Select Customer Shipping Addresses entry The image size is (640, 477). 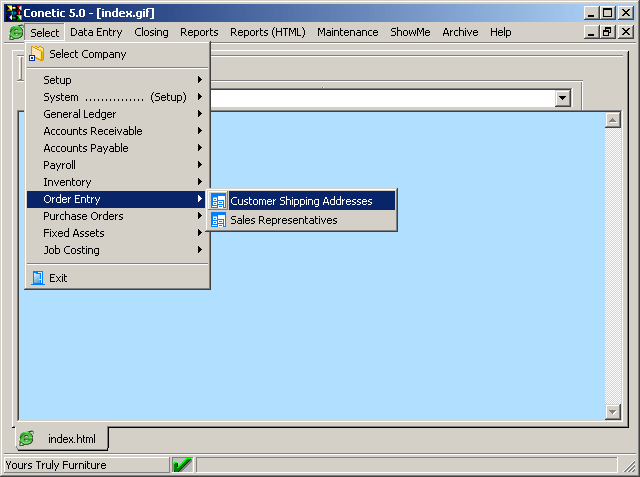tap(301, 201)
